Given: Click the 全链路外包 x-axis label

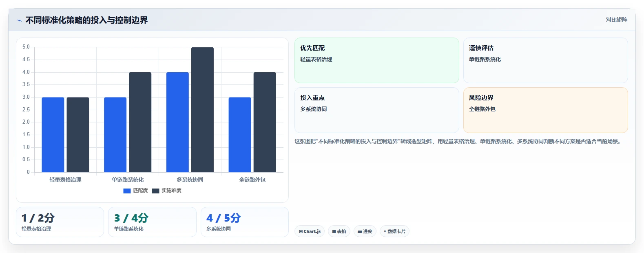Looking at the screenshot, I should 252,180.
